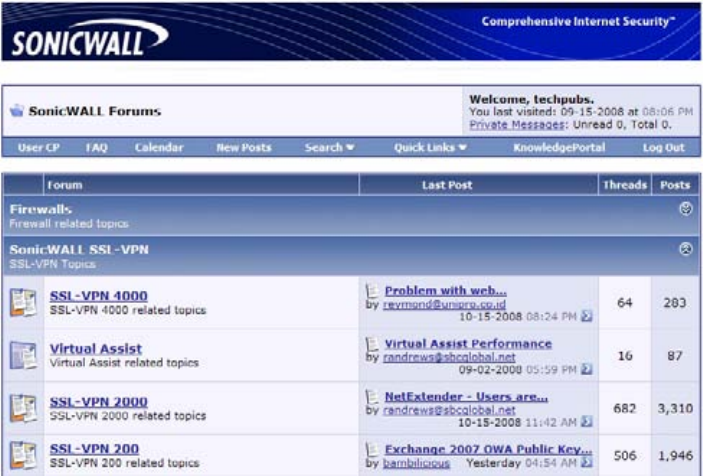Open SonicWALL Forums title link

pos(95,111)
